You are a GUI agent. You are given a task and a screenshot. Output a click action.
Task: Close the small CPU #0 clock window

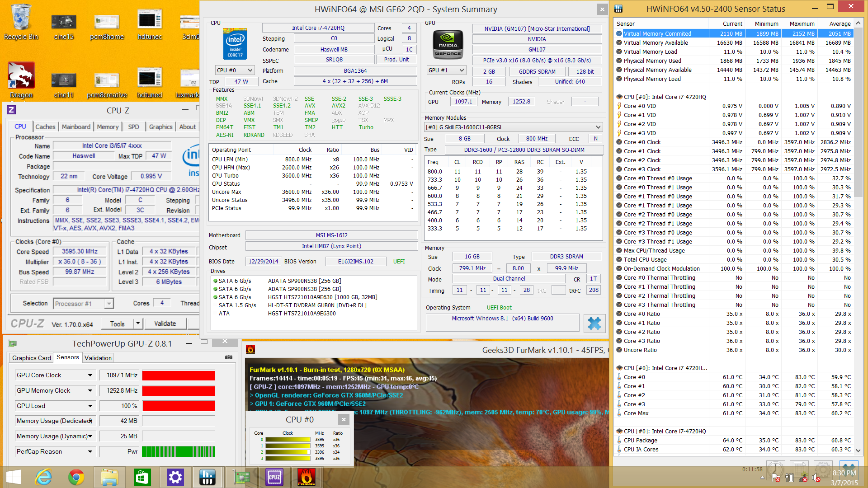344,419
